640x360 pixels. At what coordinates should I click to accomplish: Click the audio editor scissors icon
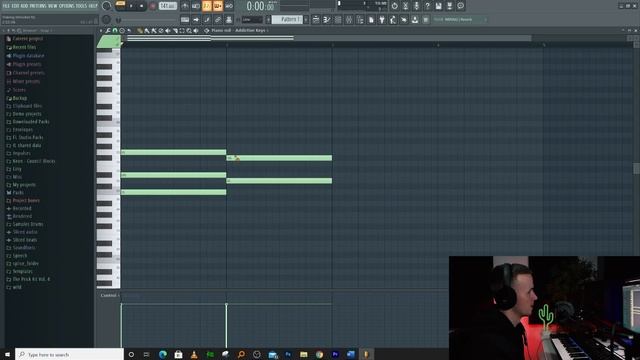point(406,6)
